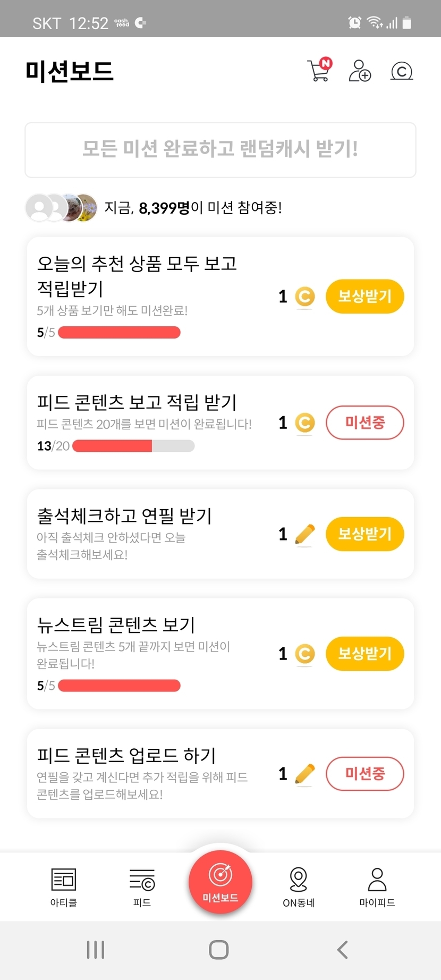Claim reward for 뉴스트림 콘텐츠 보기 mission
The image size is (441, 980).
point(364,654)
